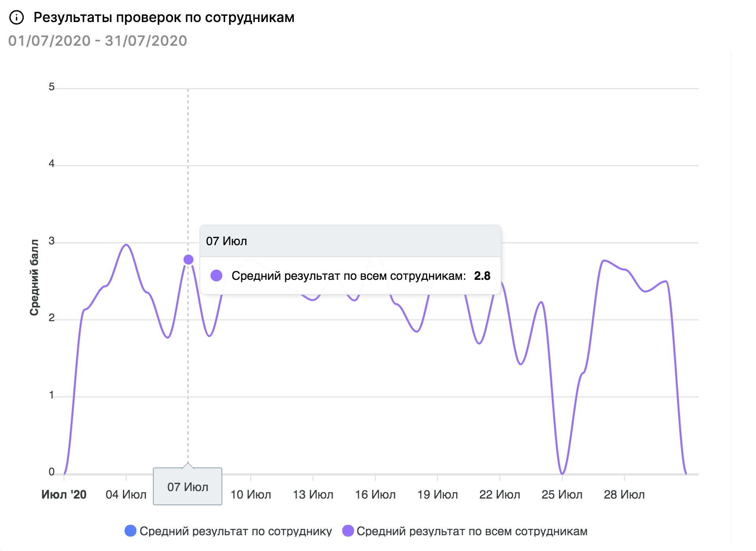Click the purple dot inside the tooltip
Image resolution: width=756 pixels, height=551 pixels.
(x=216, y=275)
